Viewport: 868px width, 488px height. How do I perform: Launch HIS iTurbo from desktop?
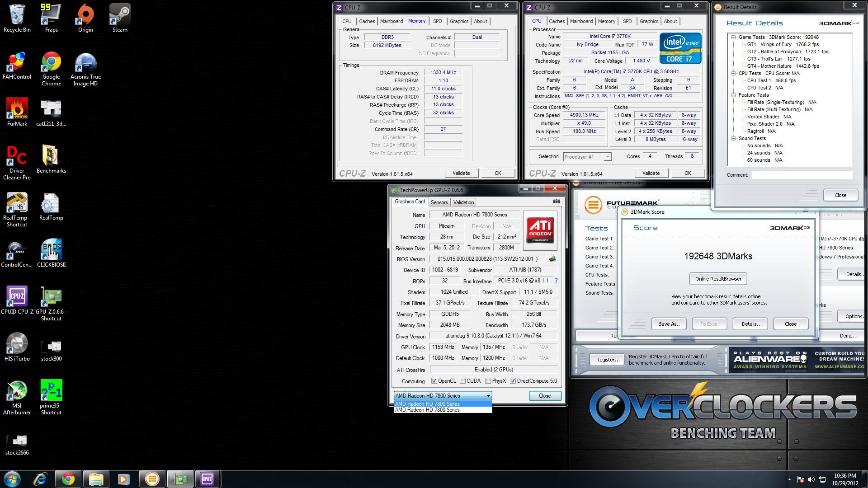point(17,347)
